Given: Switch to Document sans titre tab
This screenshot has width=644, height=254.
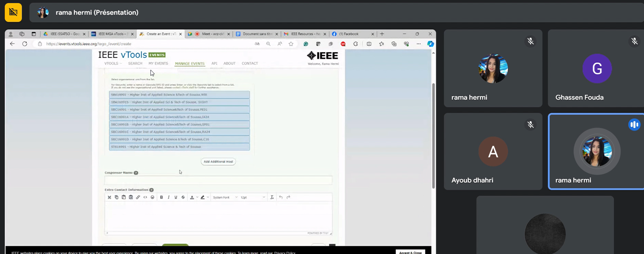Looking at the screenshot, I should coord(257,34).
